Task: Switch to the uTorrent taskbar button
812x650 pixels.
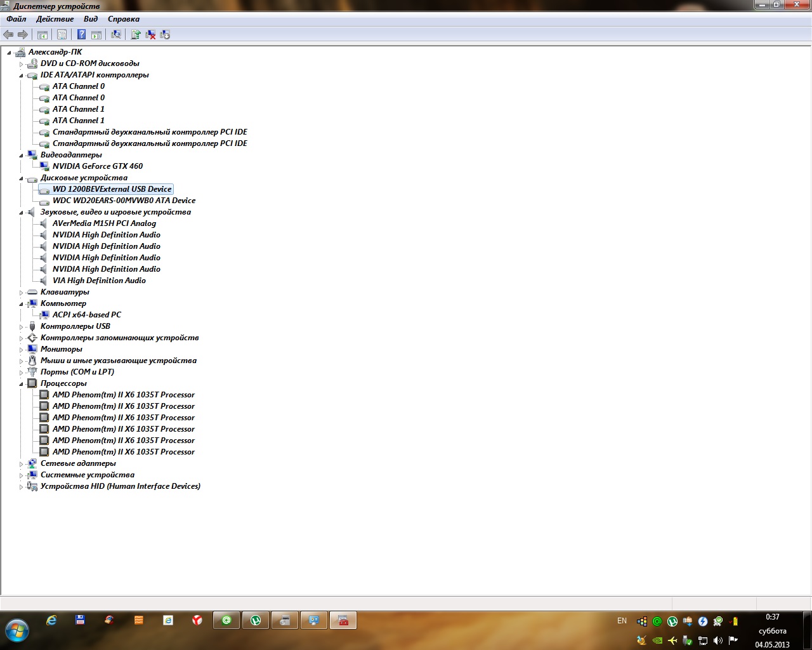Action: pyautogui.click(x=256, y=620)
